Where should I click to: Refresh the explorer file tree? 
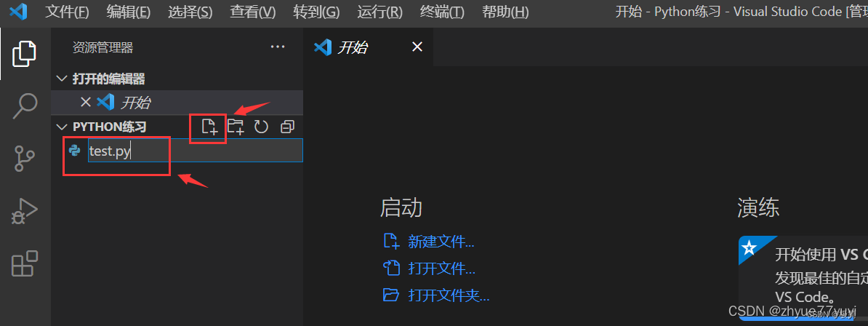pos(261,127)
